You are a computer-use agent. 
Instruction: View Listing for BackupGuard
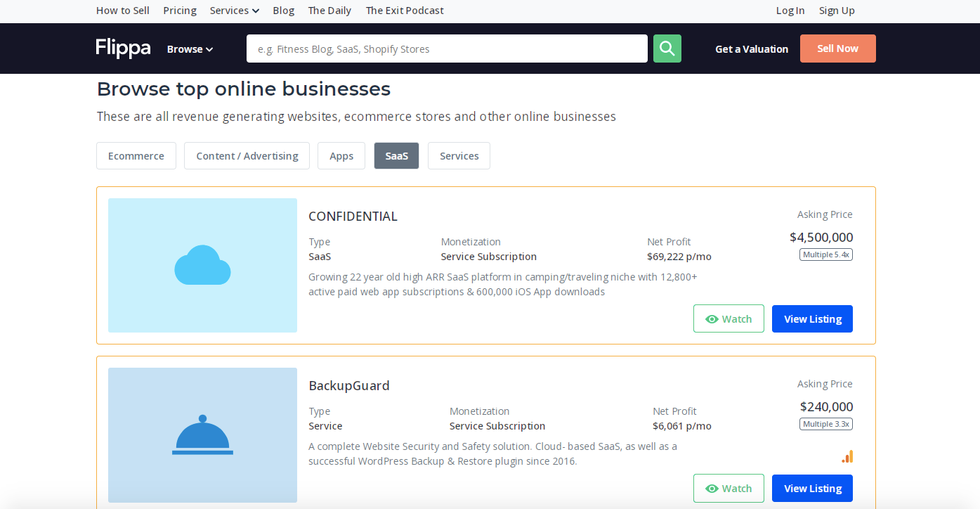(x=812, y=488)
